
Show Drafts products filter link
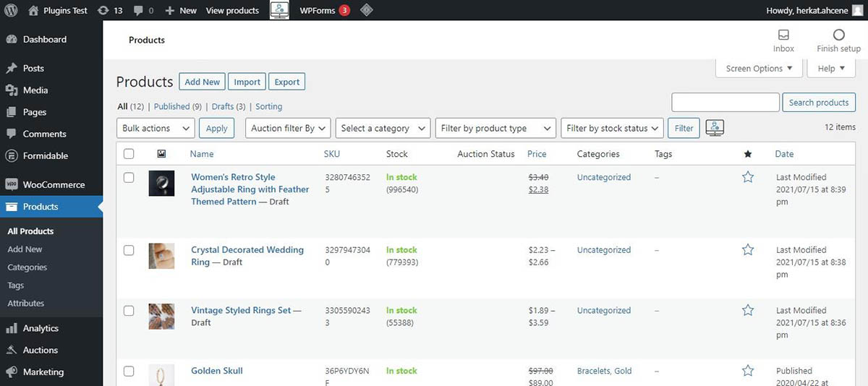(x=222, y=106)
